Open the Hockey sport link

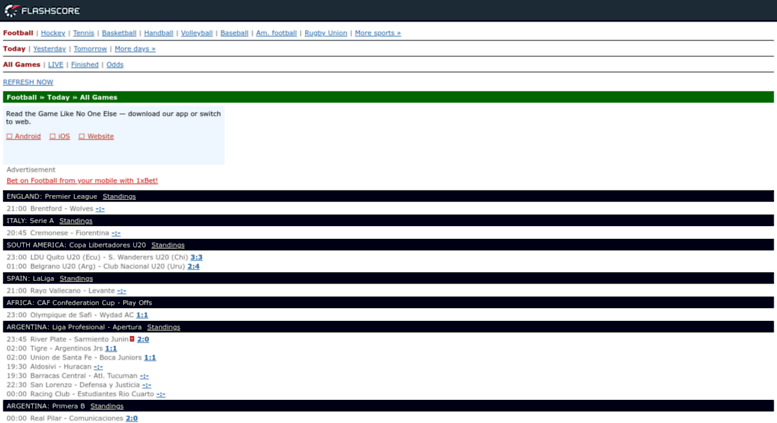pos(53,33)
